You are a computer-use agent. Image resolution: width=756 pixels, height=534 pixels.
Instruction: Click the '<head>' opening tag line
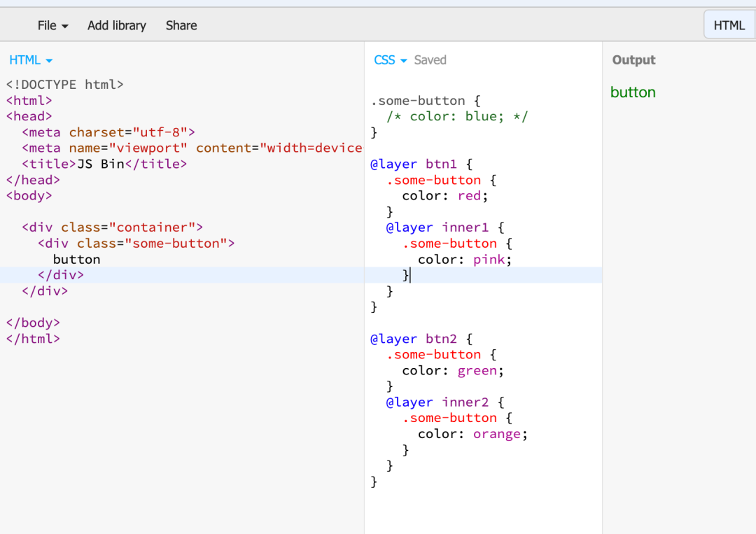(x=29, y=116)
